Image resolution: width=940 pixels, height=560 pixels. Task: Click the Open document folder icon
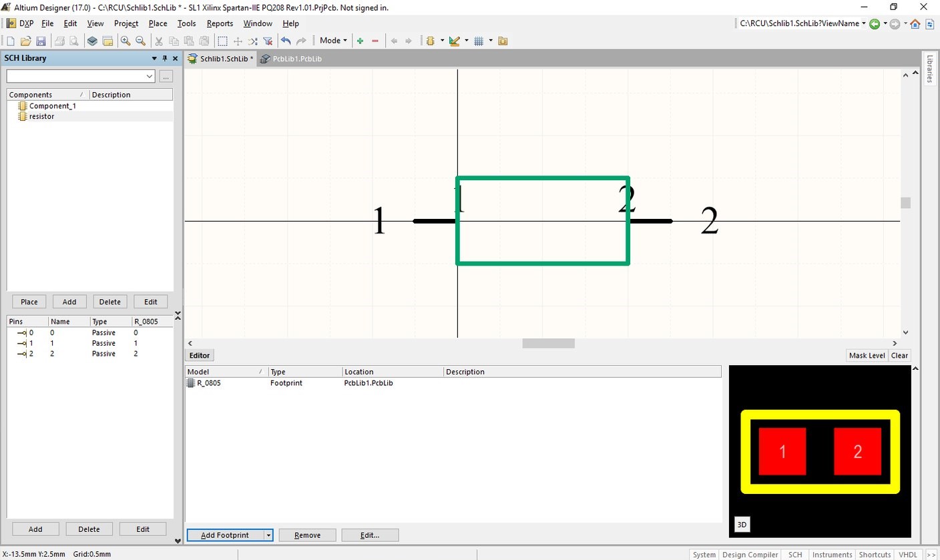point(26,41)
